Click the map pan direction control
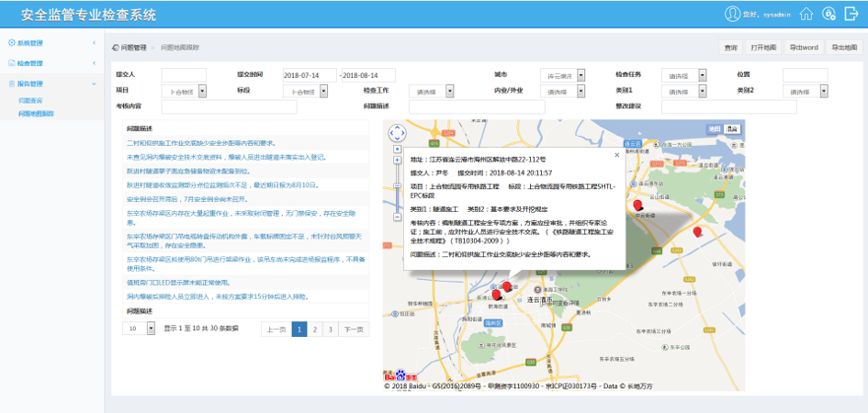 [397, 133]
